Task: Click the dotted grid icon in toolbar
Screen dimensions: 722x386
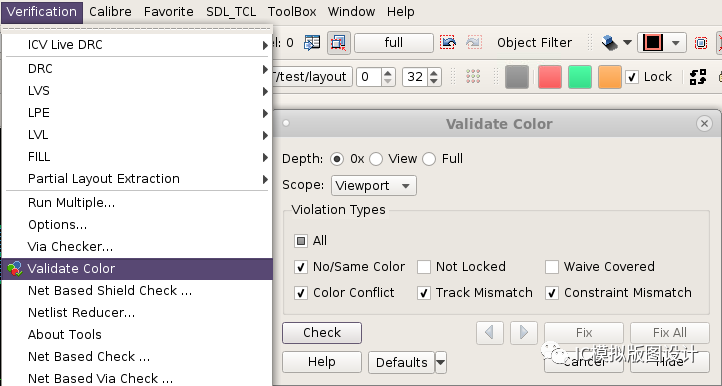Action: tap(473, 76)
